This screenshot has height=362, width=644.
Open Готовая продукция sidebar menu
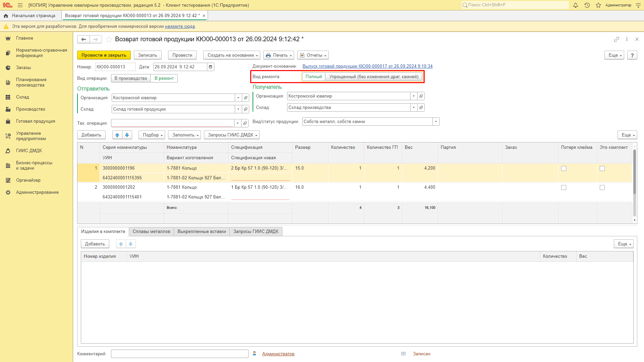tap(36, 121)
